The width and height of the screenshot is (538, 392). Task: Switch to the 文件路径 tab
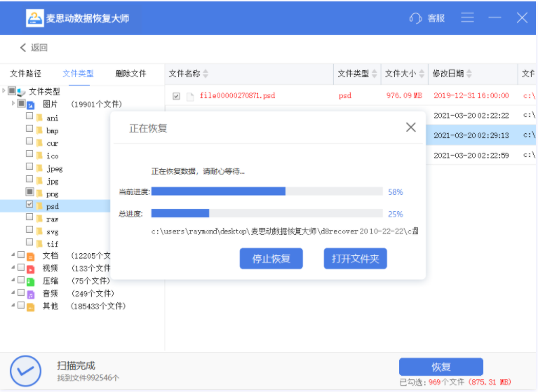click(x=25, y=74)
